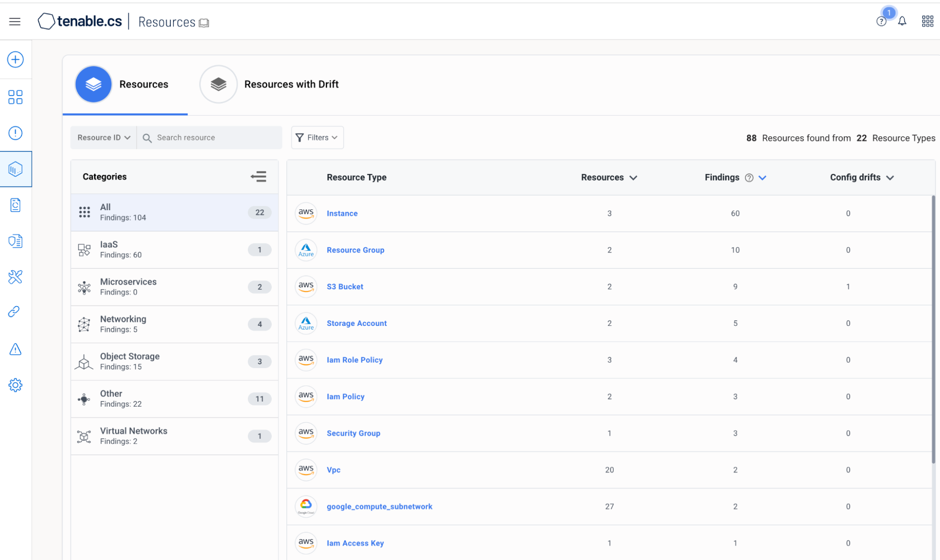Open the S3 Bucket resource type

click(x=345, y=286)
